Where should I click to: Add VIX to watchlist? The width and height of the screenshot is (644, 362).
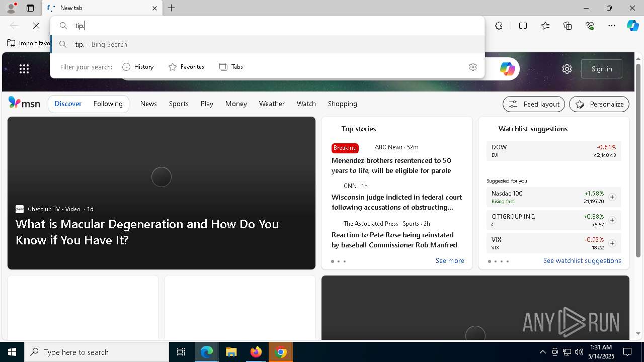pyautogui.click(x=612, y=243)
